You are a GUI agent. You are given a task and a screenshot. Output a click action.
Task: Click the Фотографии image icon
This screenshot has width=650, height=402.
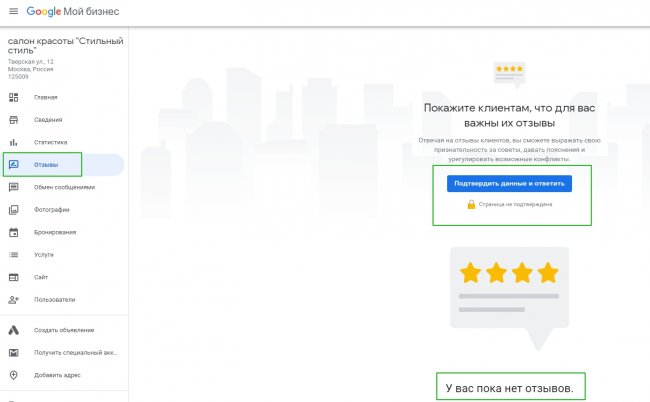[14, 210]
